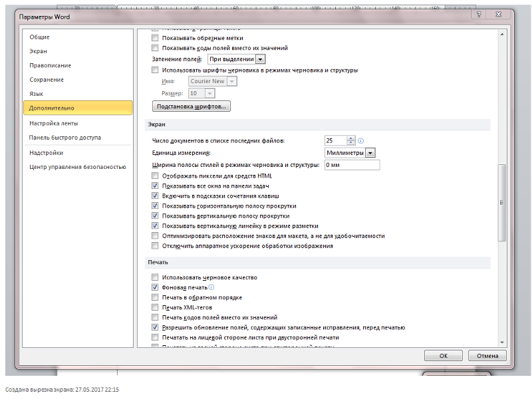The width and height of the screenshot is (532, 407).
Task: Open the Экран category in the sidebar
Action: pyautogui.click(x=78, y=51)
